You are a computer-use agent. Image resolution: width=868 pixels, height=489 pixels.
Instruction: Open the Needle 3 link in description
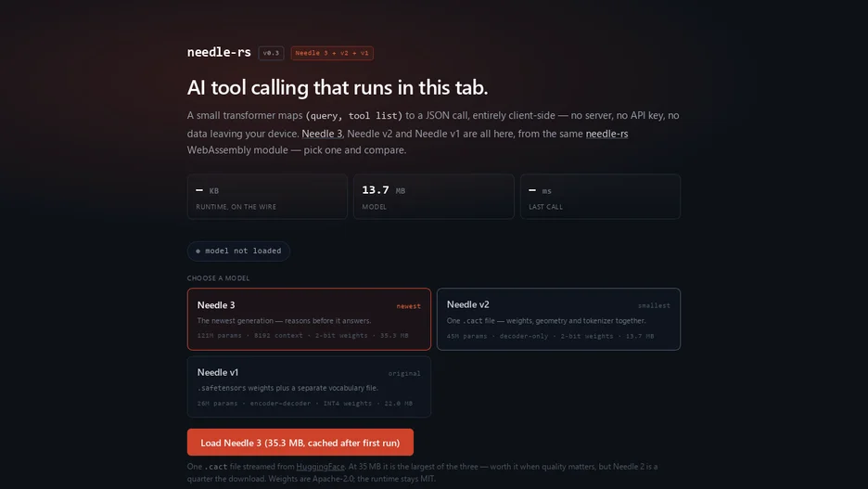click(x=322, y=134)
